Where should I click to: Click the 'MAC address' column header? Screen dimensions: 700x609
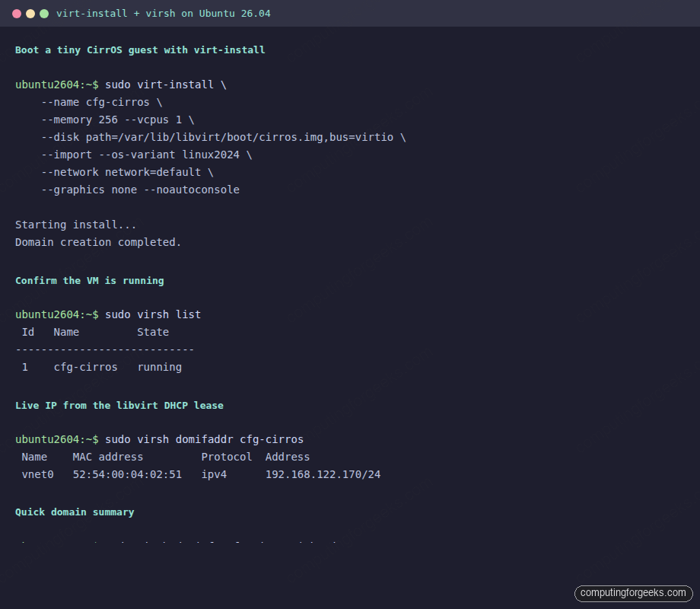coord(108,457)
